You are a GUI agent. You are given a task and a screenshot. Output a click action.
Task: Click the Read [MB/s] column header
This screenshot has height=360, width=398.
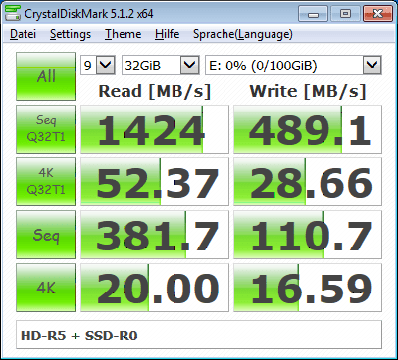pos(155,91)
